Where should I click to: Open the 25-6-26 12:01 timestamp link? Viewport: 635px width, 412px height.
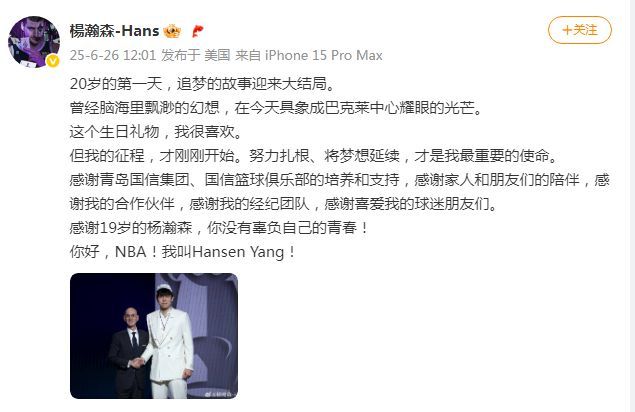(113, 55)
